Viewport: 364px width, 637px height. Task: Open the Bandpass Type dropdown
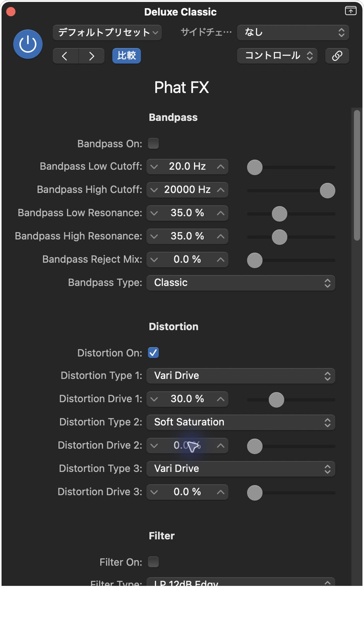(241, 283)
